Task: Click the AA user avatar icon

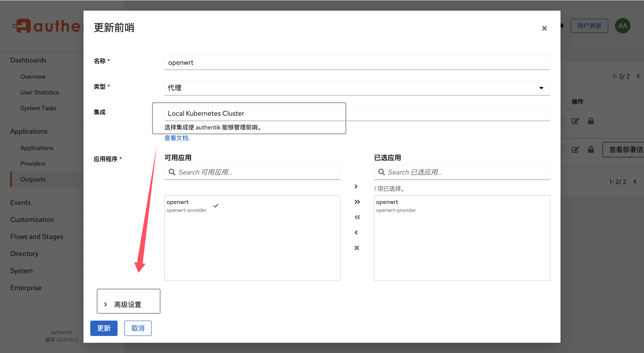Action: point(622,26)
